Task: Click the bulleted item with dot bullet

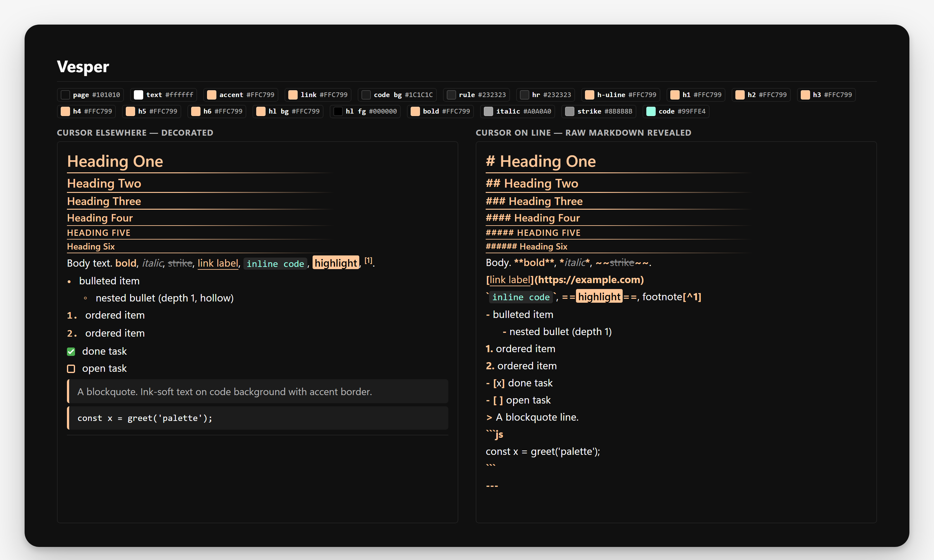Action: pyautogui.click(x=103, y=281)
